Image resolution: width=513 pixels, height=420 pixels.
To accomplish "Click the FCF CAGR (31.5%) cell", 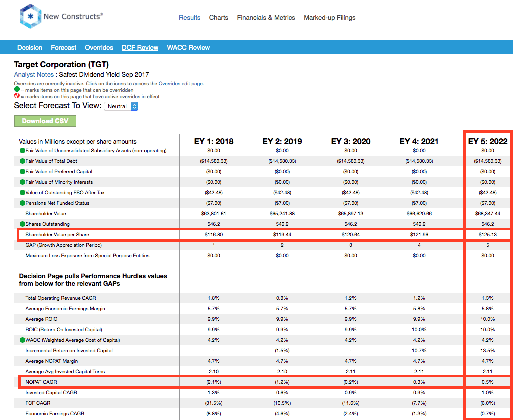I will tap(214, 403).
